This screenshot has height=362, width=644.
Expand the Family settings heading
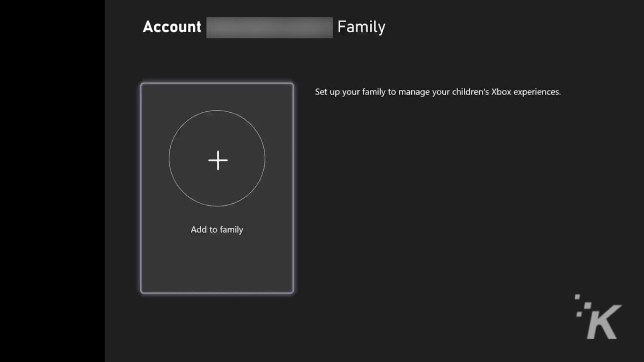pos(361,27)
